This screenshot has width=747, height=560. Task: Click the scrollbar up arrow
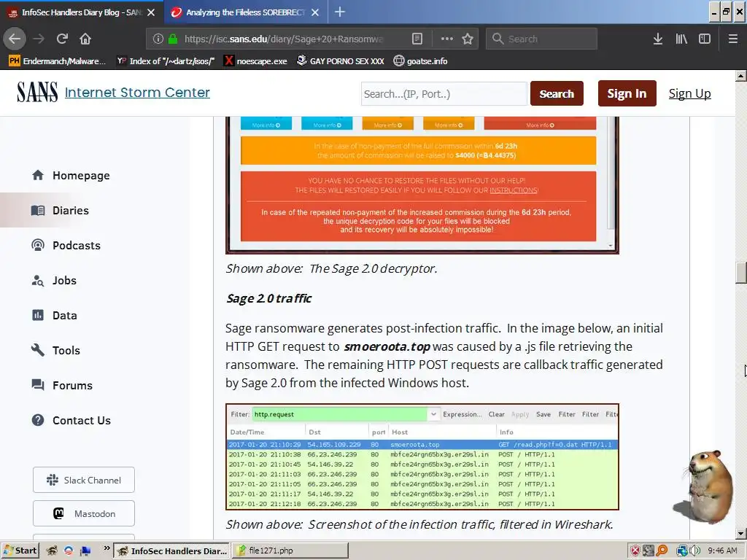coord(741,76)
